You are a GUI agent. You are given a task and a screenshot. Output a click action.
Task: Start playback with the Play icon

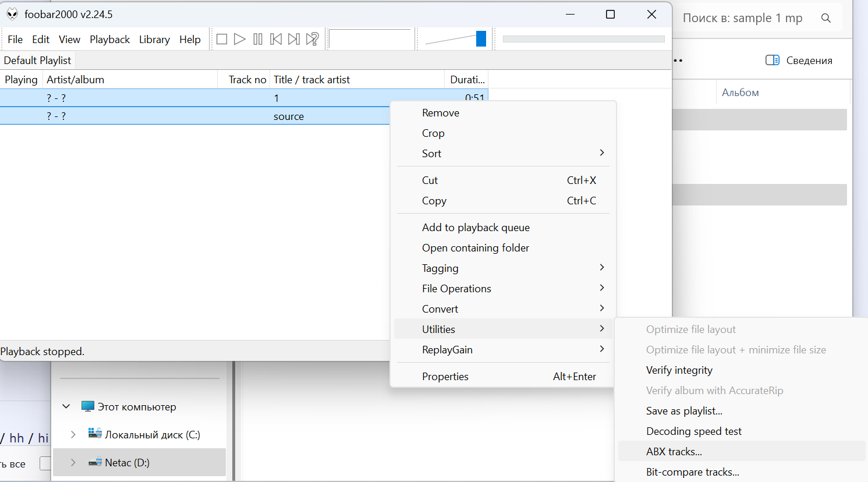click(x=240, y=39)
